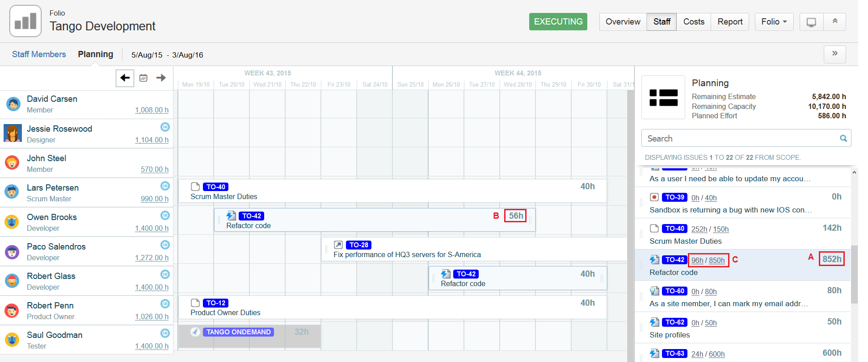Click the Folio bar chart logo
This screenshot has height=362, width=868.
coord(25,21)
